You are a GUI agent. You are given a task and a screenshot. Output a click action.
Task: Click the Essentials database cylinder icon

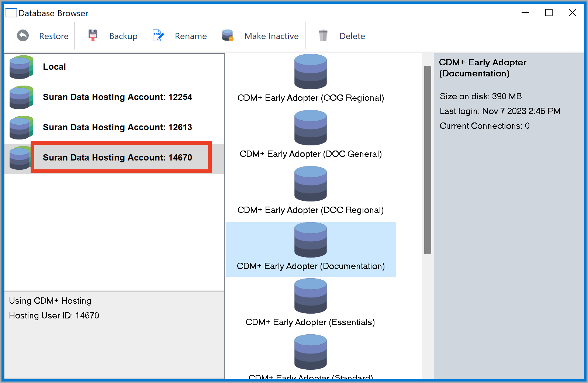coord(310,296)
